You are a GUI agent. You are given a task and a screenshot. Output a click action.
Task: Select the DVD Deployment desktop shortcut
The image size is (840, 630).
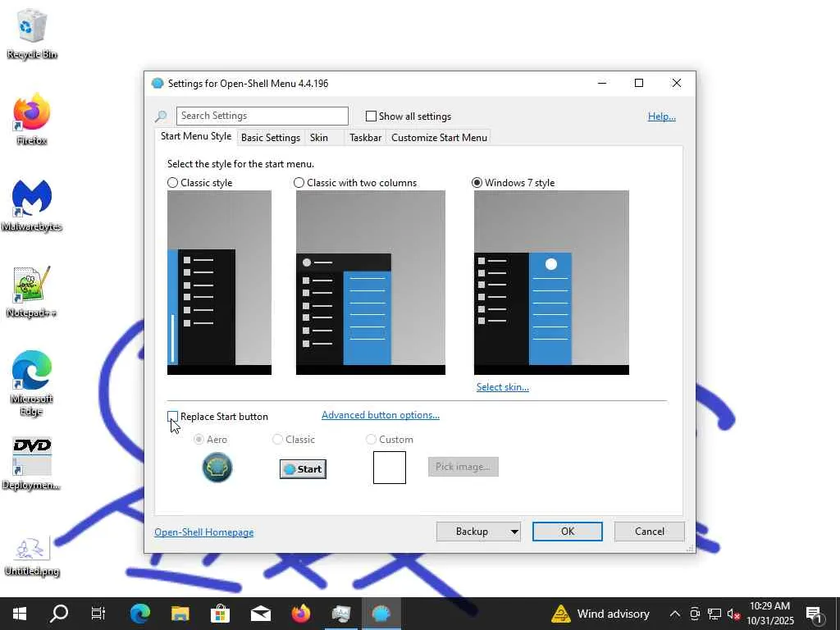32,463
